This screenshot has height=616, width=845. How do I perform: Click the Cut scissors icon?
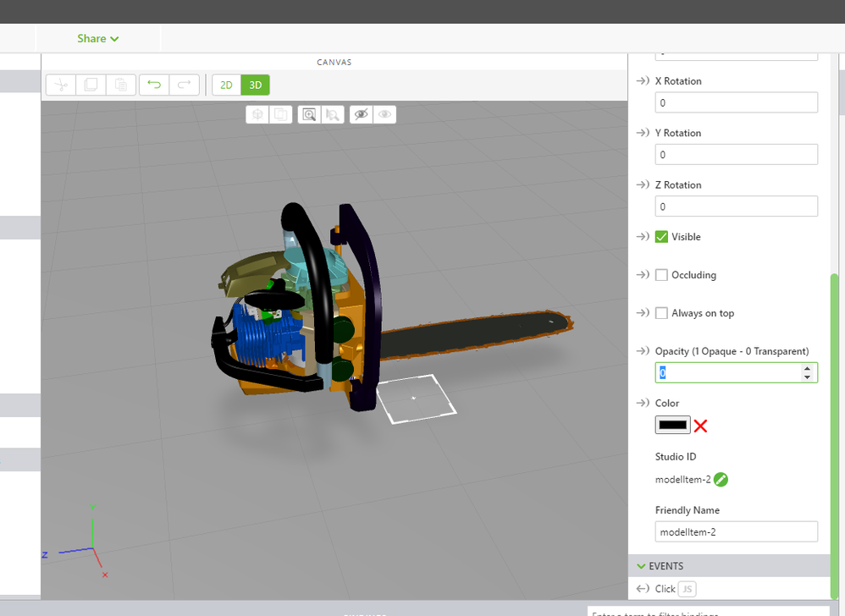point(61,85)
